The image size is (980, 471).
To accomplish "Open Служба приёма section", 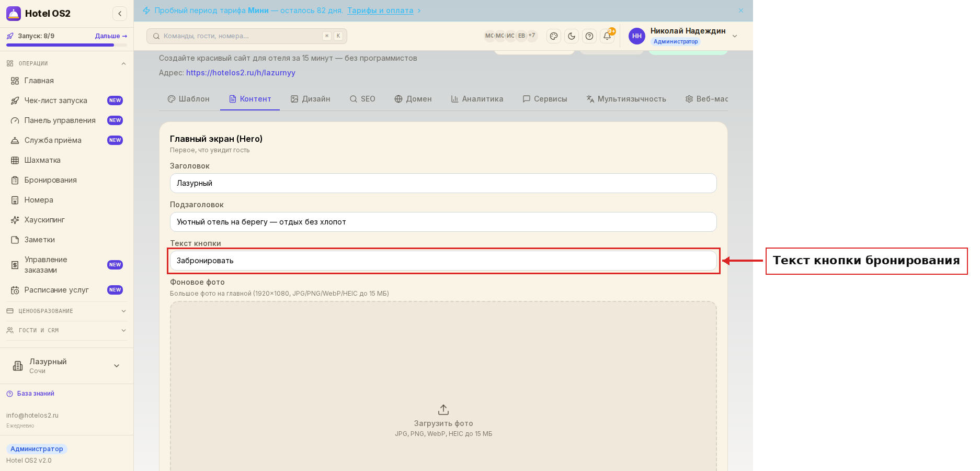I will [x=66, y=140].
